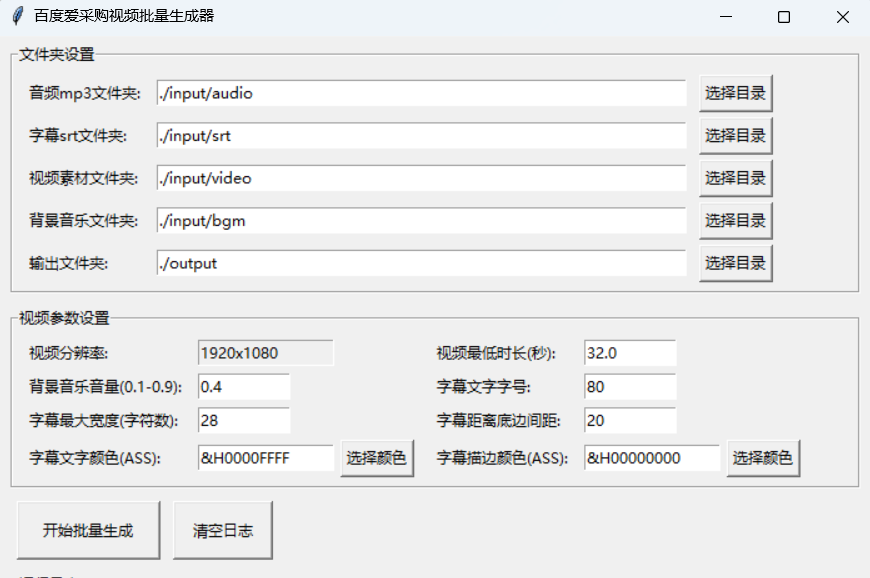This screenshot has height=578, width=870.
Task: Click 选择目录 next to output folder
Action: (735, 262)
